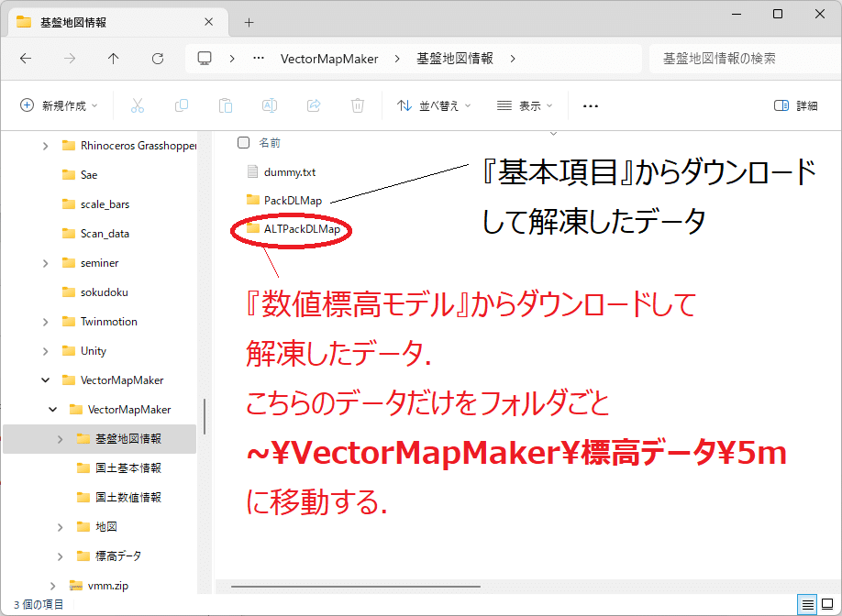Viewport: 842px width, 616px height.
Task: Click the up-one-level navigation arrow icon
Action: click(x=112, y=58)
